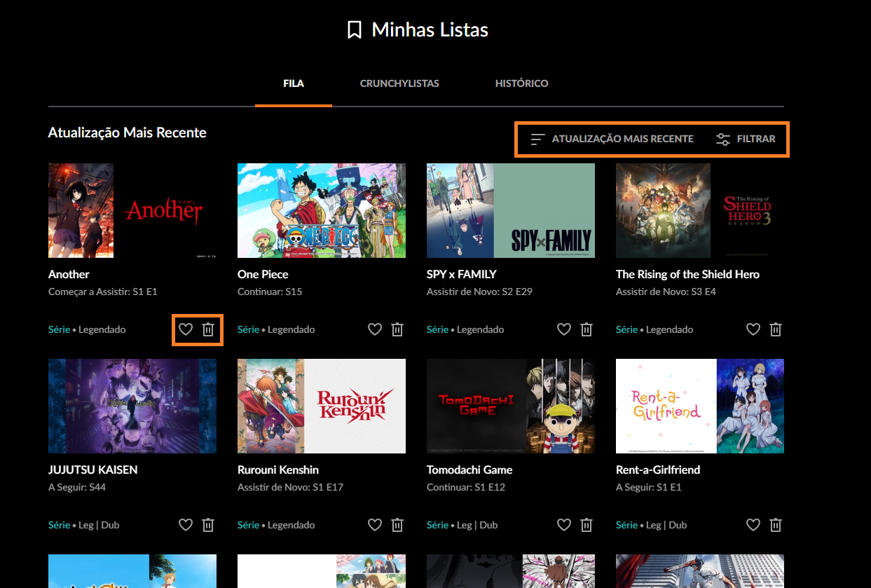Open the Rurouni Kenshin title link
The image size is (871, 588).
coord(278,470)
